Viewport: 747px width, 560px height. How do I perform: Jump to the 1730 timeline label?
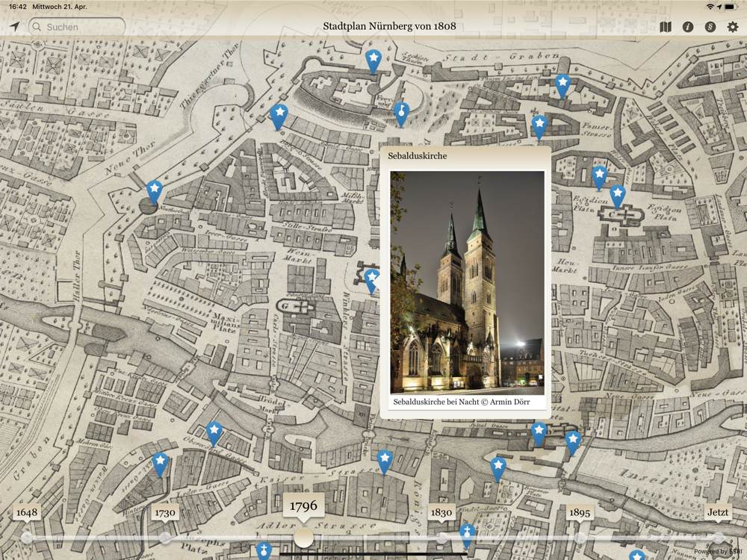165,513
